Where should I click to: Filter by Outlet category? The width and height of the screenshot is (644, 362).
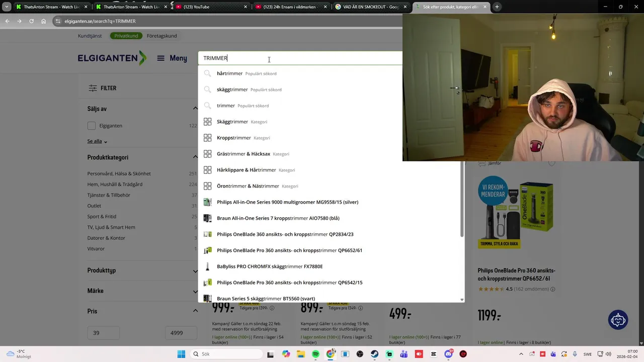click(x=94, y=206)
